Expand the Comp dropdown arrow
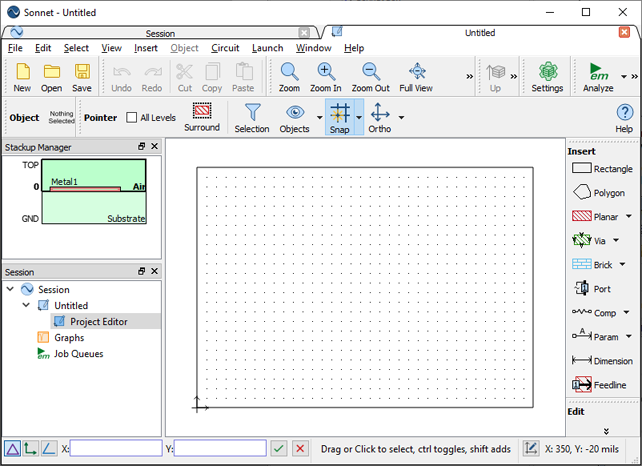Screen dimensions: 642x466 tap(626, 313)
